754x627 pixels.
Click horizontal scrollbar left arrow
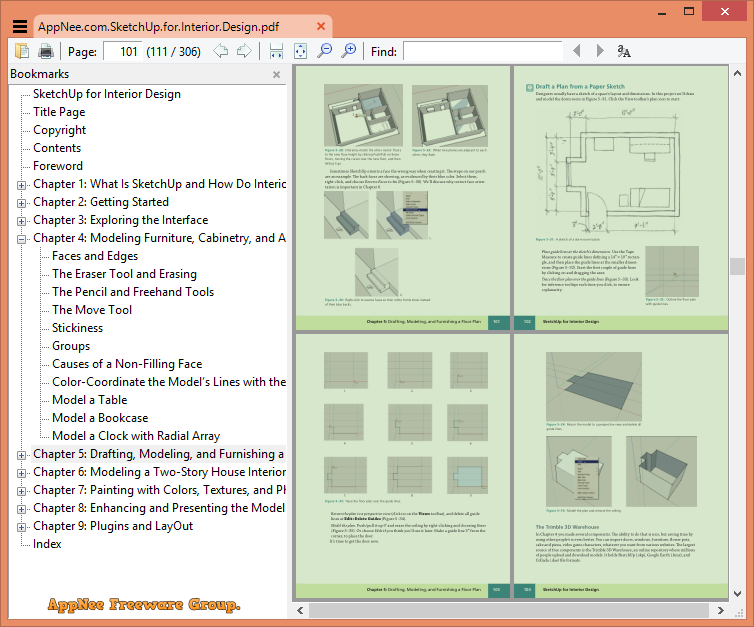click(301, 611)
